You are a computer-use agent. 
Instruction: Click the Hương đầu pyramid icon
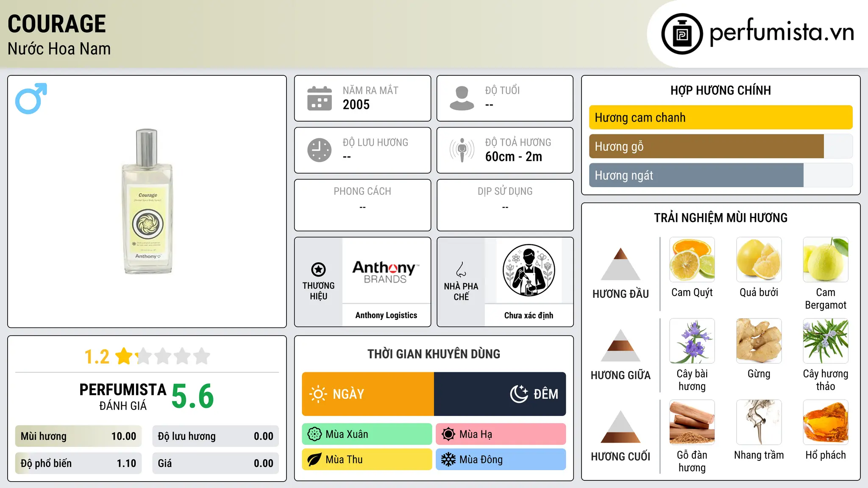click(x=620, y=264)
